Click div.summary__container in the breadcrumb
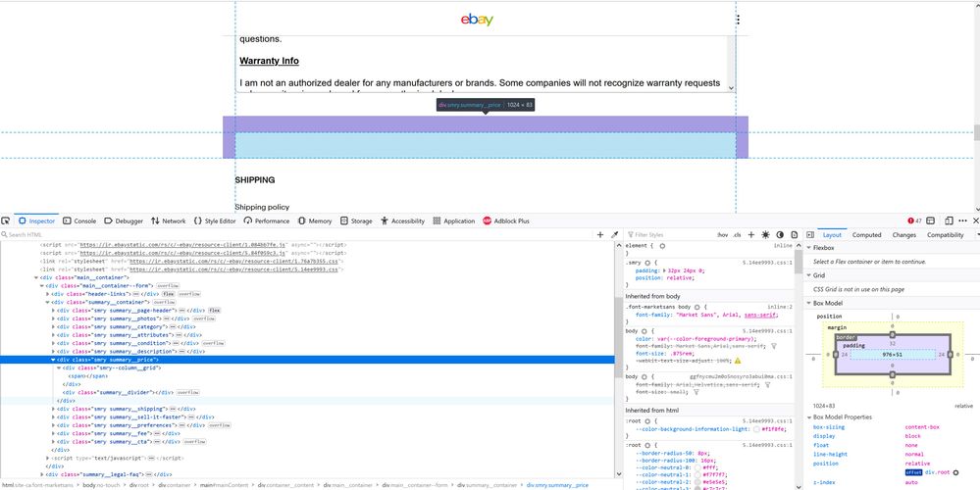This screenshot has height=490, width=980. click(487, 485)
